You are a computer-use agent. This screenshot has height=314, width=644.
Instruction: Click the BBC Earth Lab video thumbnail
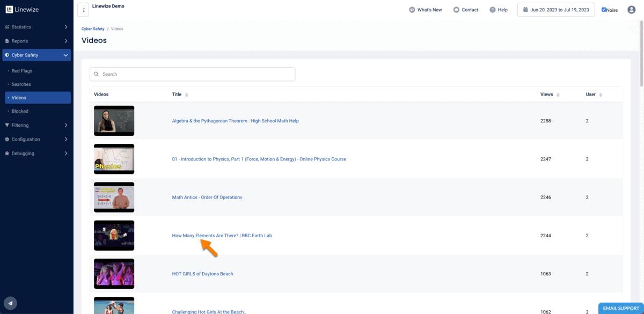coord(114,236)
